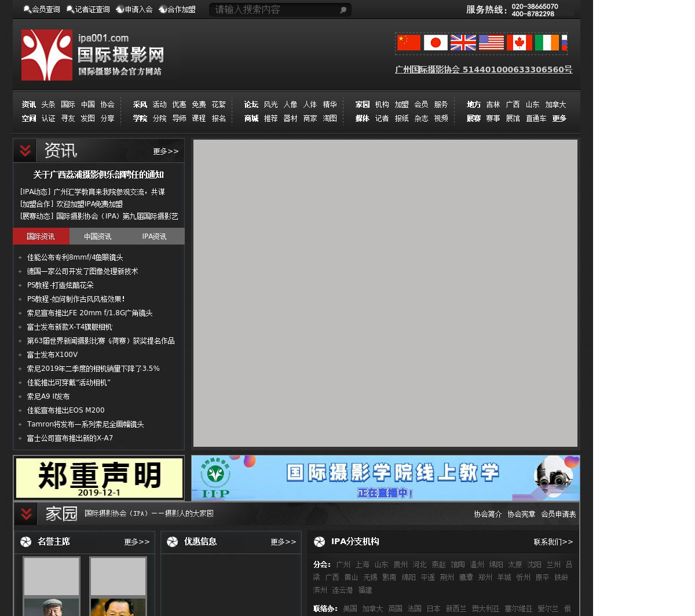
Task: Open the 联系我们 link
Action: click(553, 542)
